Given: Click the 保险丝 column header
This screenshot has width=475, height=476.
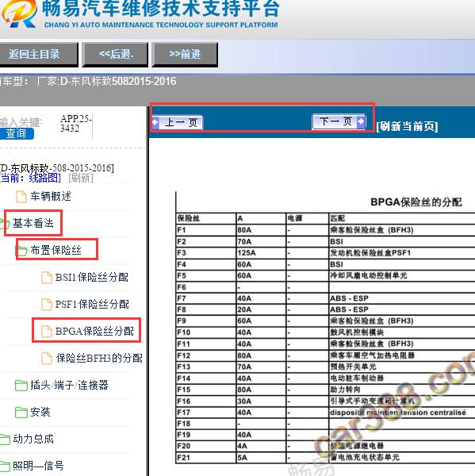Looking at the screenshot, I should (188, 218).
